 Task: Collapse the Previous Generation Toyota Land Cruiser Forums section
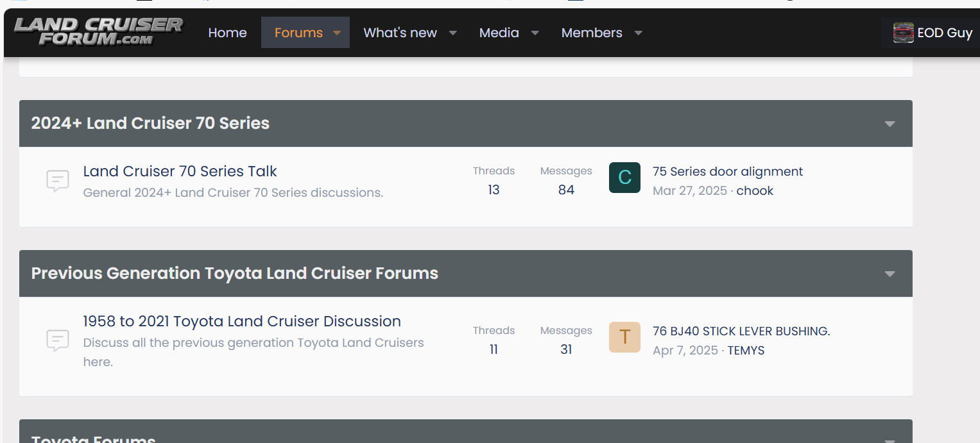click(x=890, y=274)
